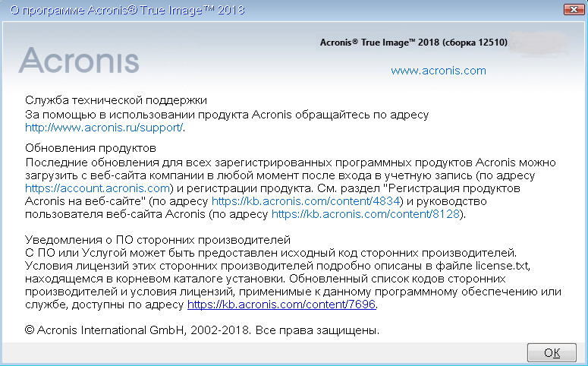This screenshot has width=588, height=366.
Task: Confirm the dialog with the OK button
Action: [552, 352]
